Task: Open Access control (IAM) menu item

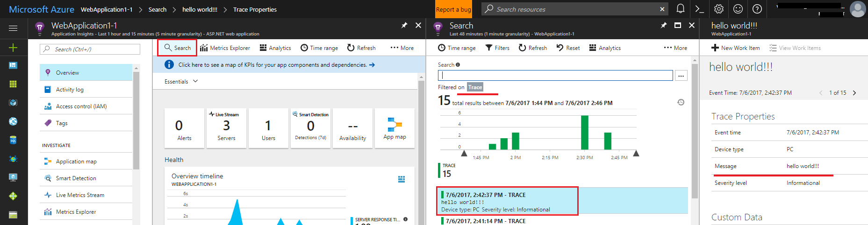Action: click(86, 106)
